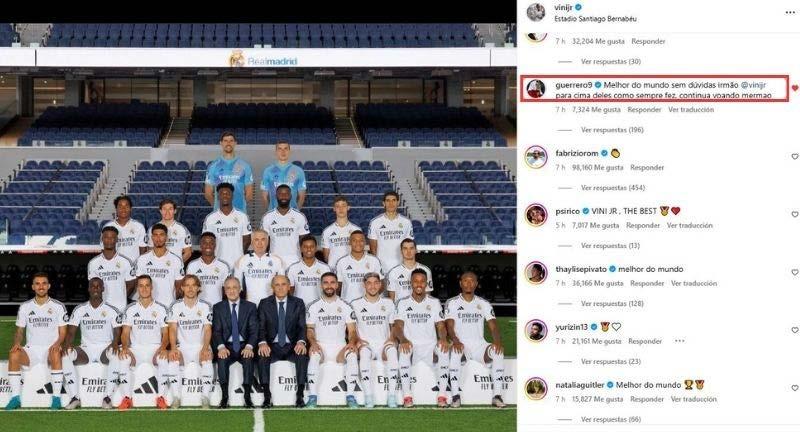Click Responder on psirico's comment
Viewport: 800px width, 432px height.
[x=643, y=225]
